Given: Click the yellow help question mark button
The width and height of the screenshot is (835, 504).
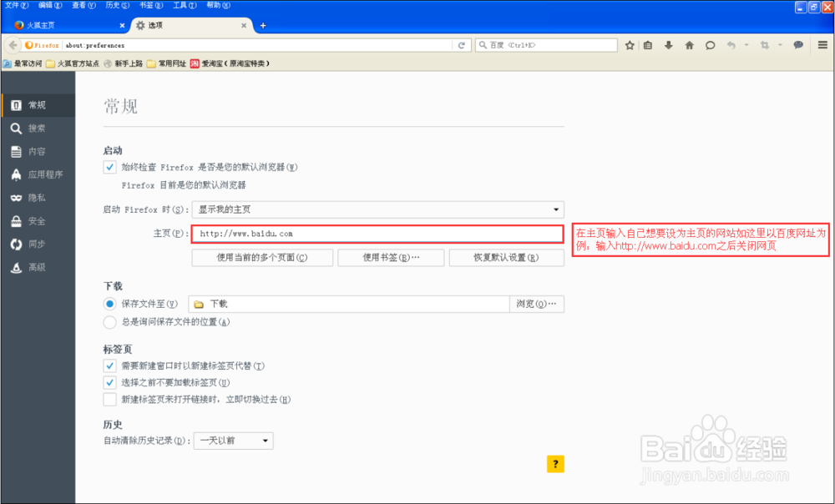Looking at the screenshot, I should tap(555, 464).
